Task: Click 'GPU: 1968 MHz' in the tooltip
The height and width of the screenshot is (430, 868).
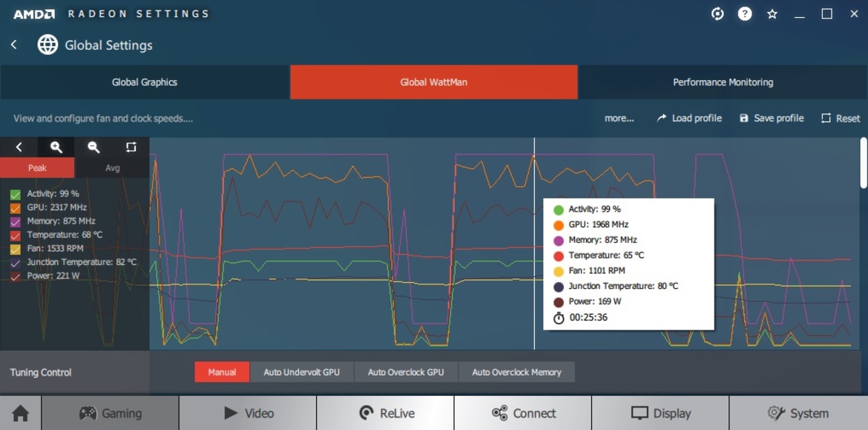Action: click(598, 225)
